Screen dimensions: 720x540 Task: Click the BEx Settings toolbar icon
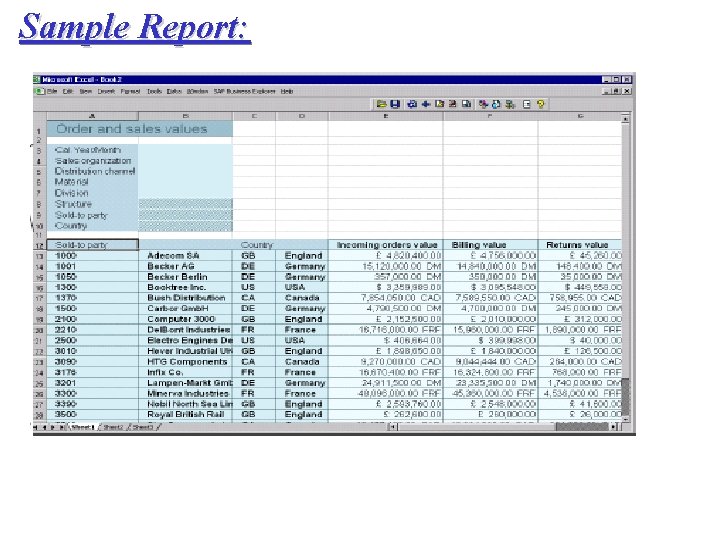pyautogui.click(x=527, y=104)
